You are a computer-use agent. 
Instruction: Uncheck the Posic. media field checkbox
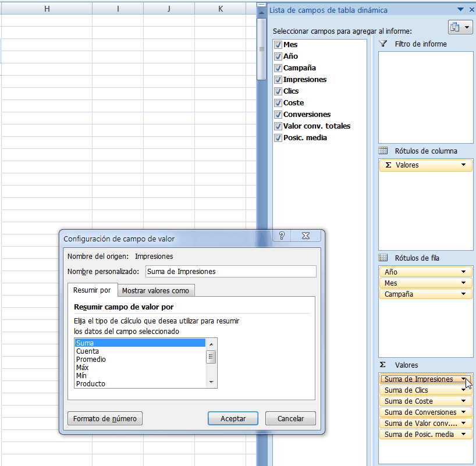pos(278,137)
